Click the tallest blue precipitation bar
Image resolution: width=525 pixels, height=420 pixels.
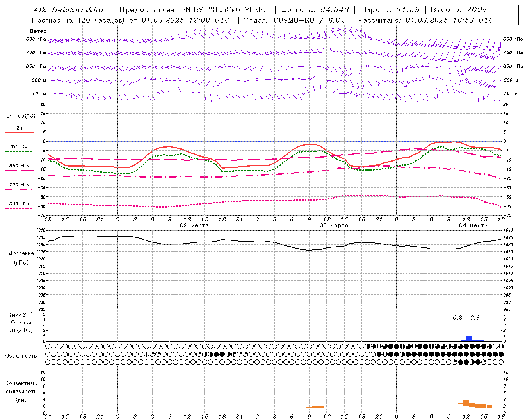coord(469,339)
